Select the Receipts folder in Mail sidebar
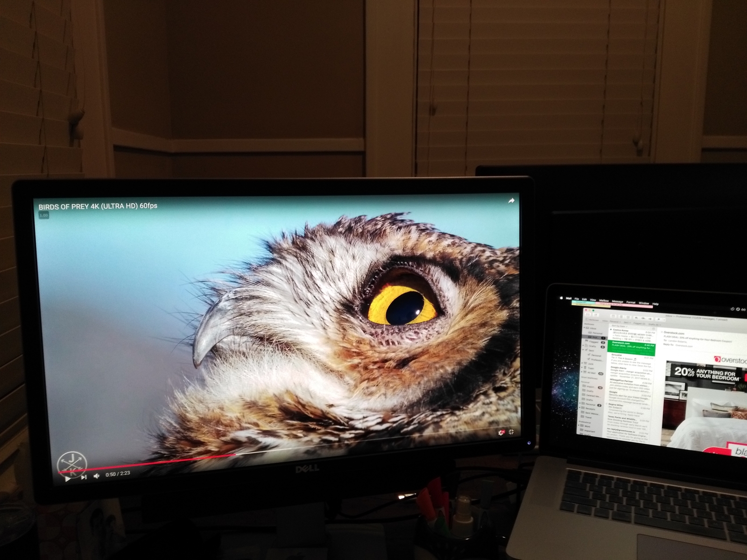 (x=589, y=409)
